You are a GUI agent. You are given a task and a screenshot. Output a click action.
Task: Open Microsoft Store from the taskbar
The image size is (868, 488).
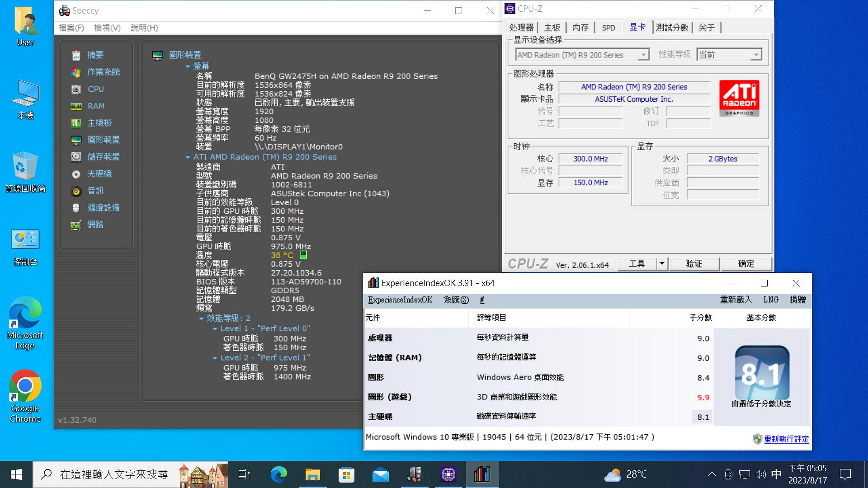point(346,474)
